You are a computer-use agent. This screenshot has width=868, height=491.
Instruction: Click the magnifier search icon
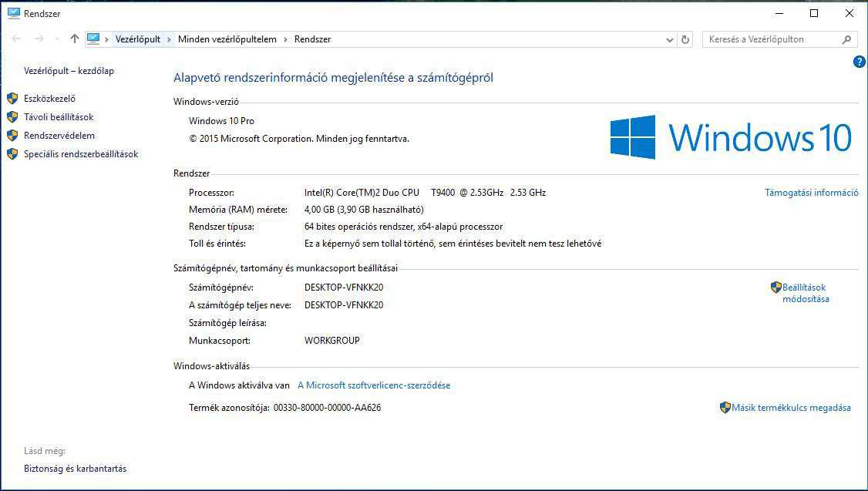coord(846,39)
